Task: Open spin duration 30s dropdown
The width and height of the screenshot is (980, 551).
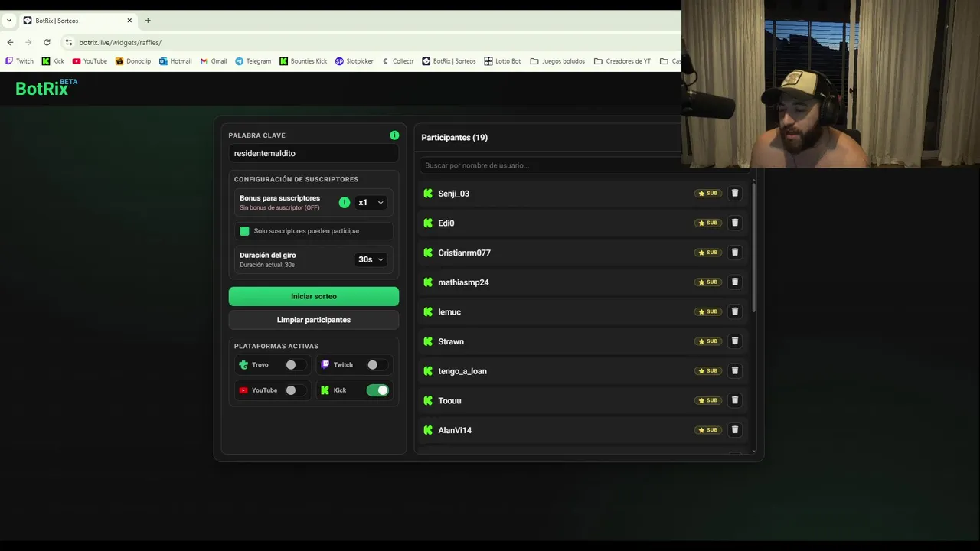Action: tap(371, 259)
